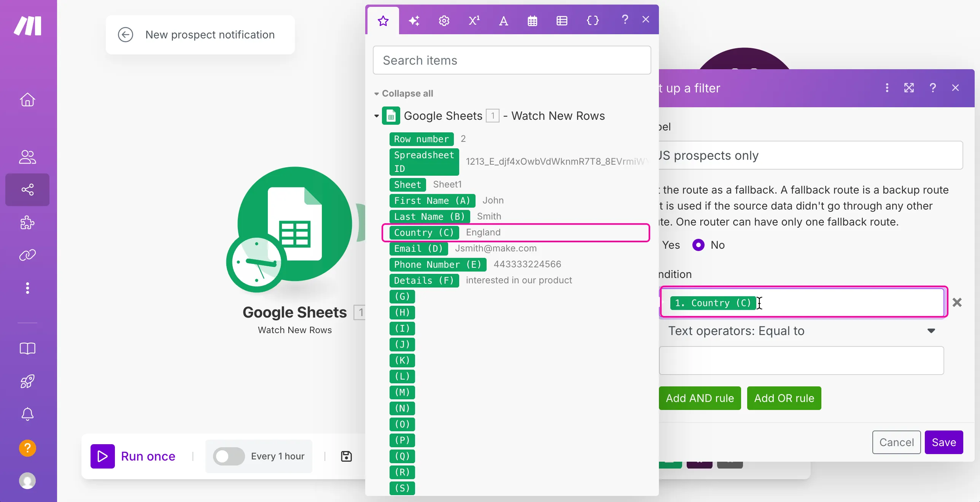Close the mapping panel

coord(646,19)
